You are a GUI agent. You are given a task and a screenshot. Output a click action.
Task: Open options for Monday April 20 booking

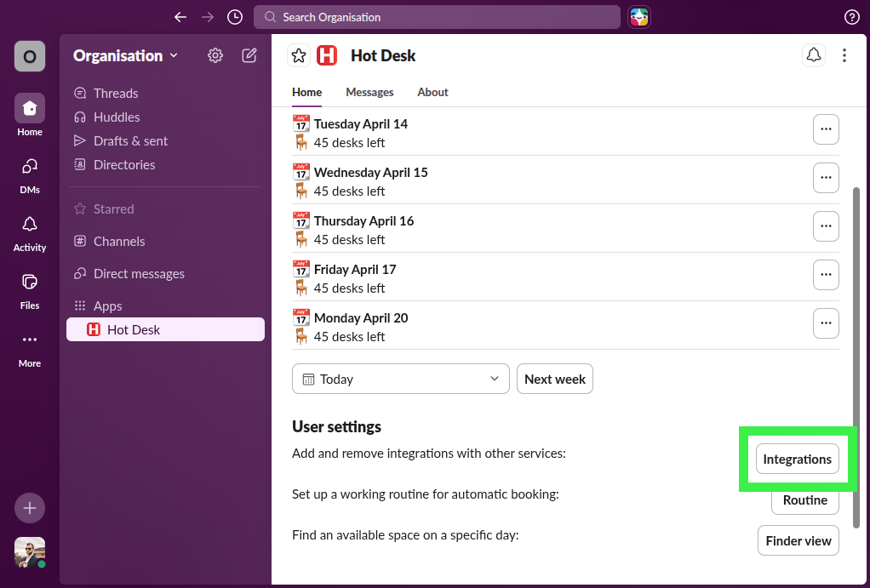[825, 323]
